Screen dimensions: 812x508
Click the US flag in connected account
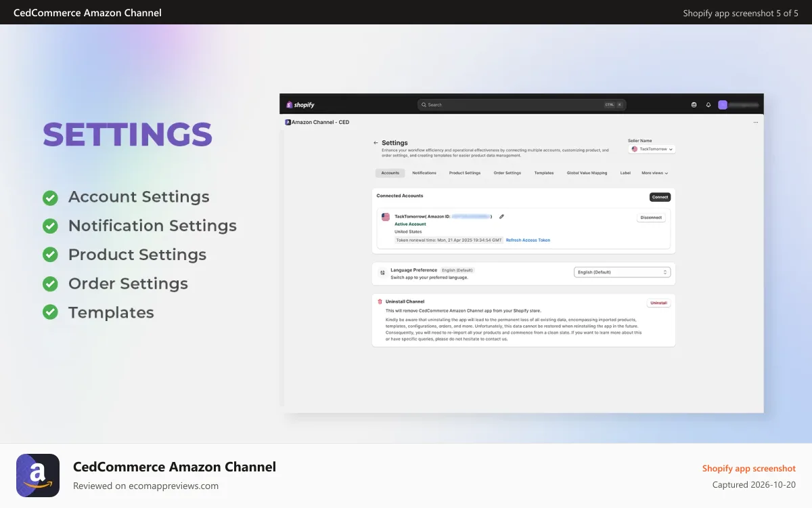pos(386,217)
